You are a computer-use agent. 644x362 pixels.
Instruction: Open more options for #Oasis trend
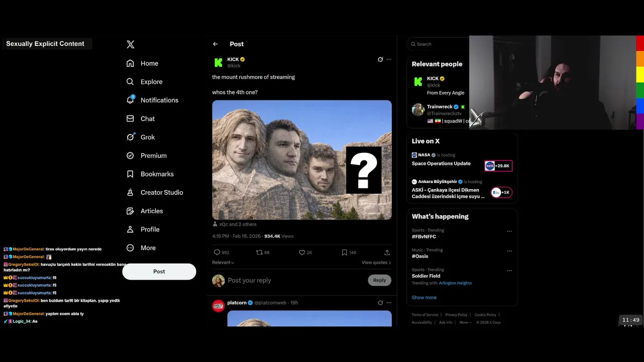point(509,251)
